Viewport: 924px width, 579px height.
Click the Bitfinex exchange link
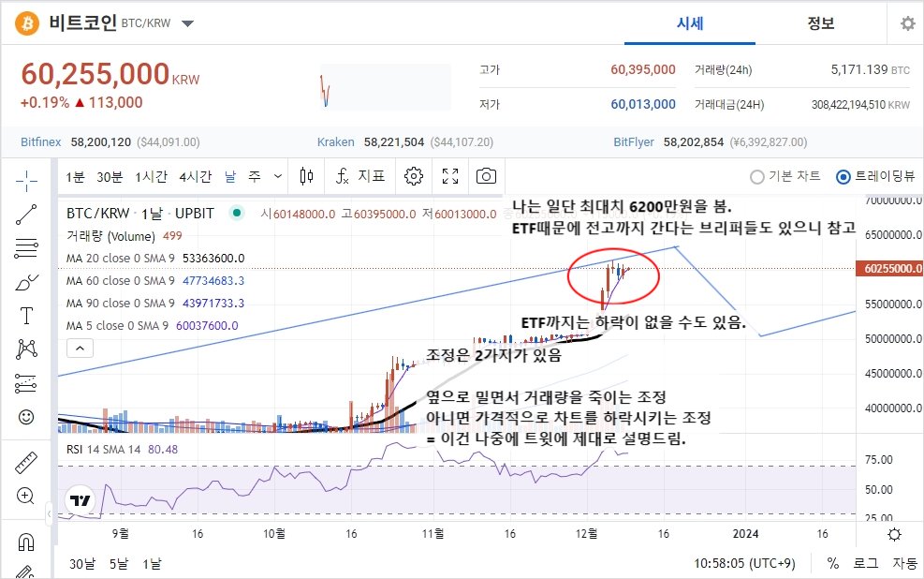tap(40, 142)
